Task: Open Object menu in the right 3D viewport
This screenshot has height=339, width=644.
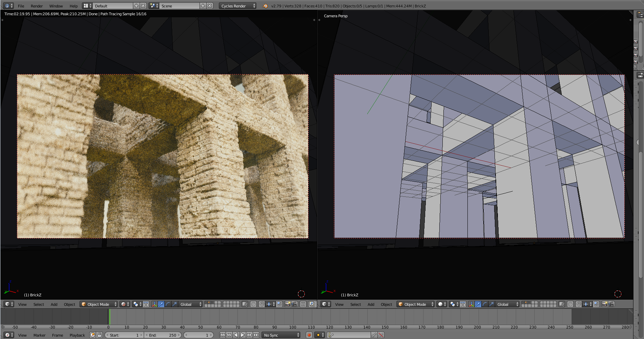Action: 386,304
